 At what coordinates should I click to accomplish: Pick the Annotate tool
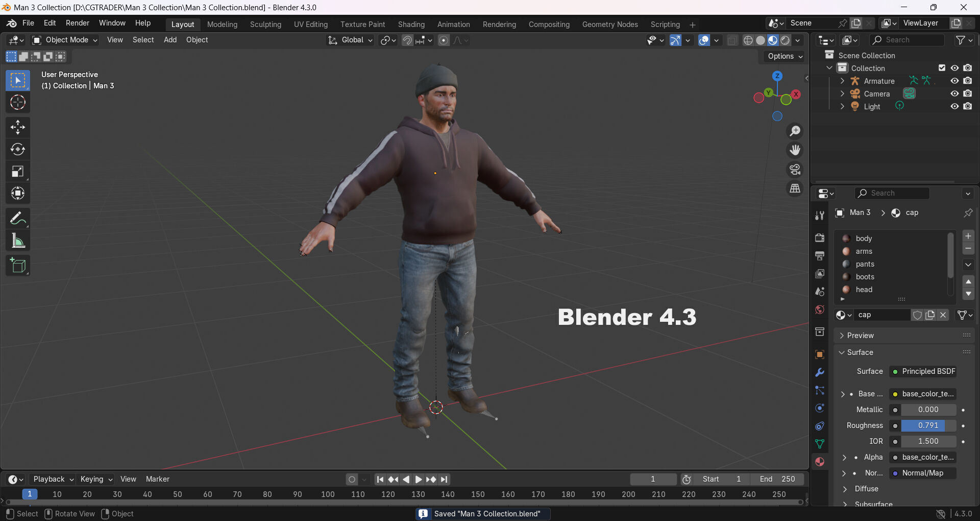(18, 219)
